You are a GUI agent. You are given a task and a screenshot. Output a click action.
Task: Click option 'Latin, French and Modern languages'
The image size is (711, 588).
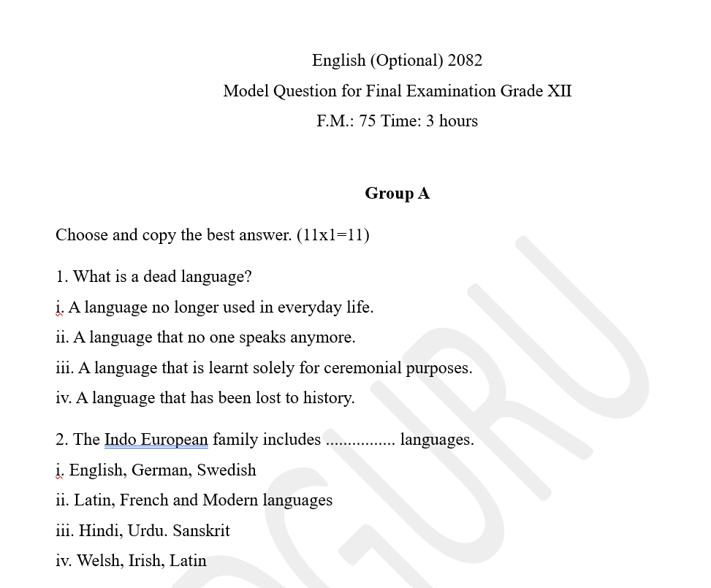[x=203, y=500]
